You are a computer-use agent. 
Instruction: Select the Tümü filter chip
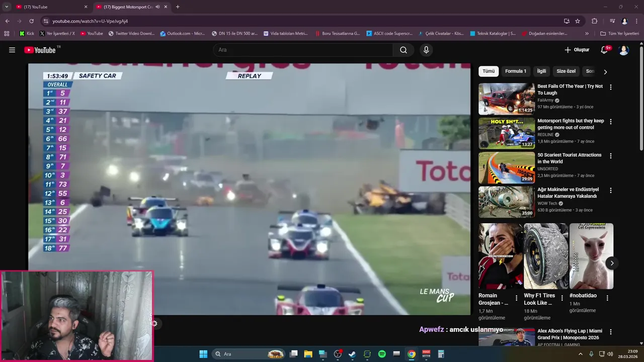coord(489,71)
